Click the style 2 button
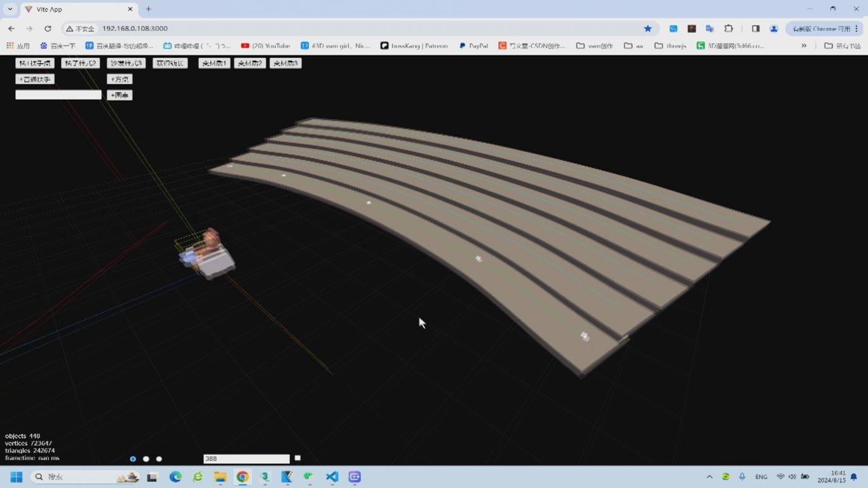The width and height of the screenshot is (868, 488). point(80,63)
